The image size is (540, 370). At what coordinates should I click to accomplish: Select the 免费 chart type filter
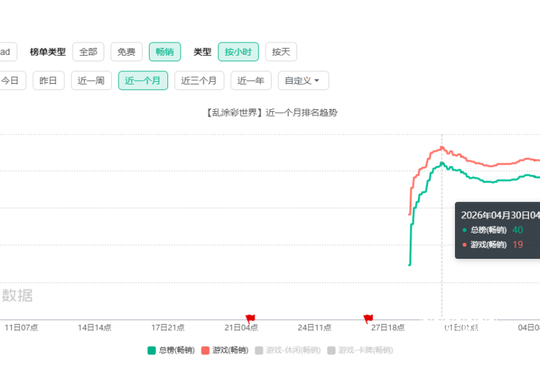point(126,52)
